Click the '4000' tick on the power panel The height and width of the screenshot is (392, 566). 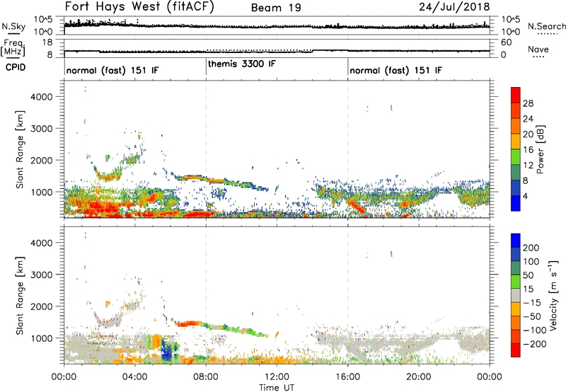(x=41, y=97)
